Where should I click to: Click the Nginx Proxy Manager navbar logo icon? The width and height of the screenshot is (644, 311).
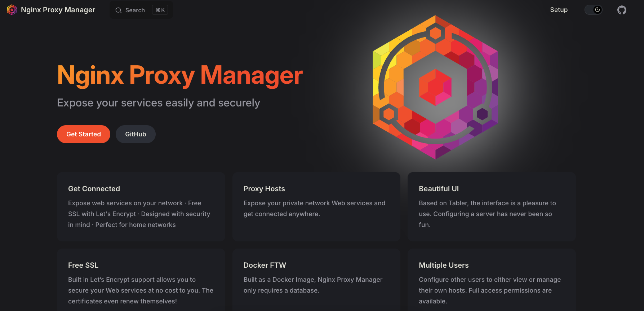point(12,10)
